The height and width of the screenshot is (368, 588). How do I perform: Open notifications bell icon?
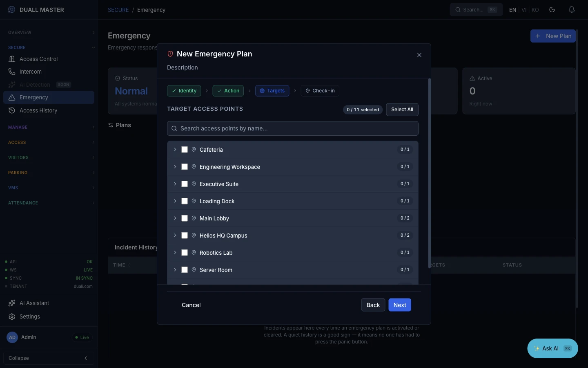pyautogui.click(x=572, y=9)
